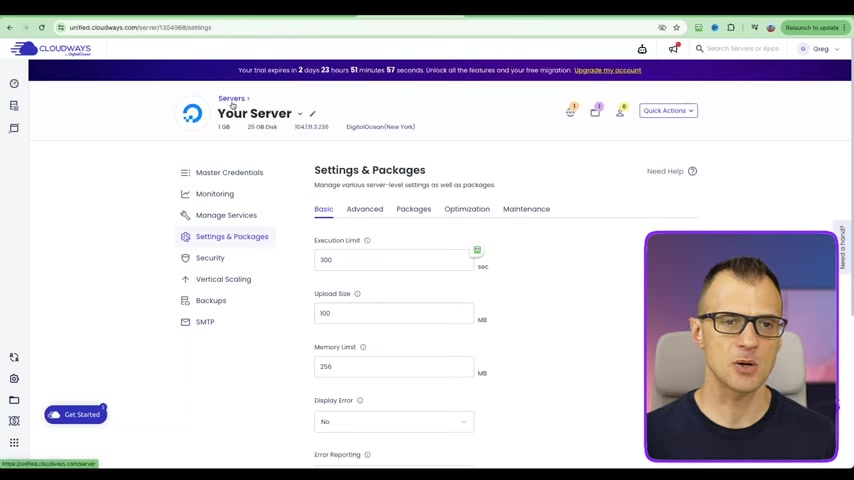Switch to the Advanced tab
854x480 pixels.
365,209
